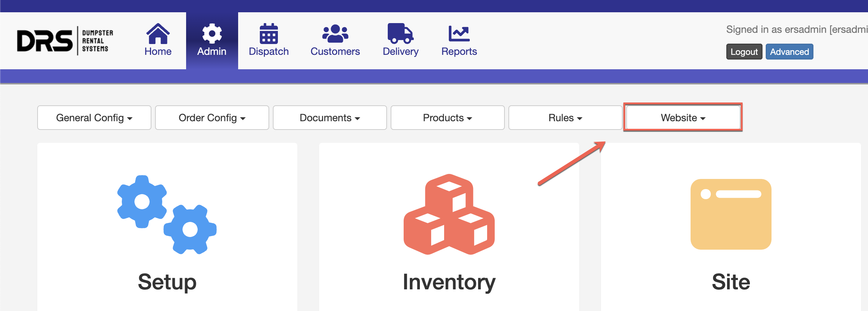Open the Delivery truck icon
868x311 pixels.
[400, 34]
